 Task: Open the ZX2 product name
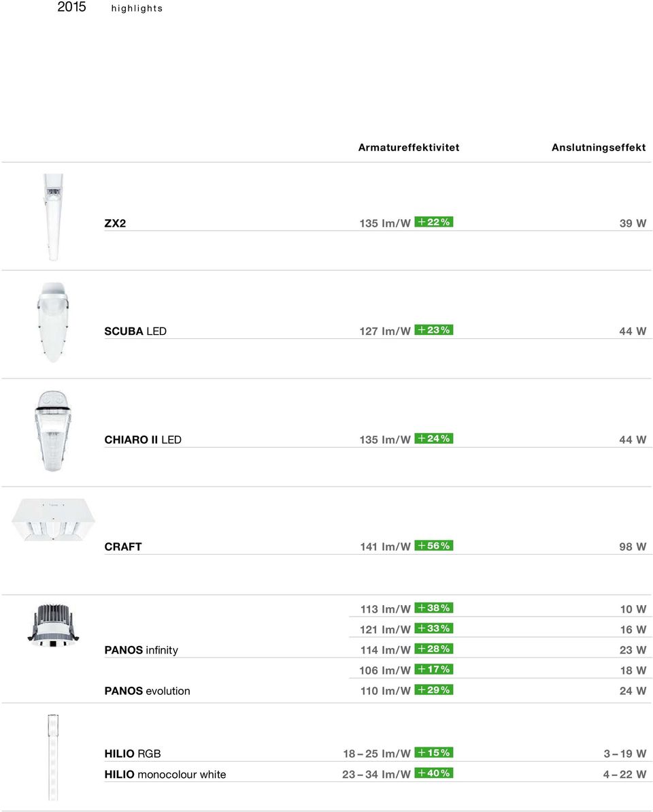pos(115,223)
